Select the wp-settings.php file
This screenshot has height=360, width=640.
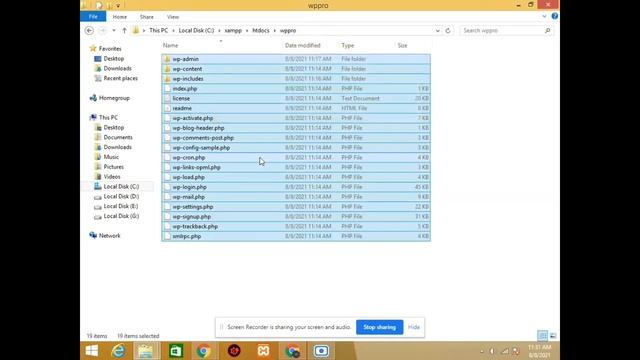click(x=296, y=207)
